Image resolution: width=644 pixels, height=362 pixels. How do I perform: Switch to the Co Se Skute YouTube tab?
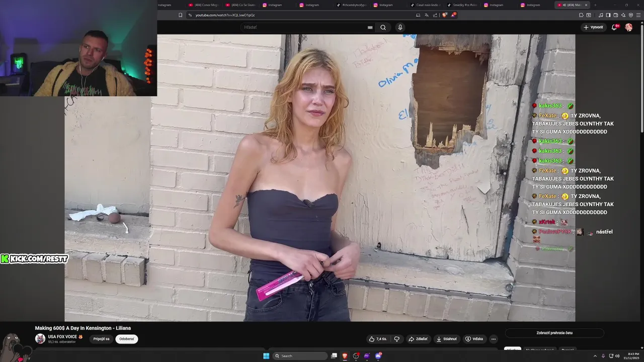240,5
